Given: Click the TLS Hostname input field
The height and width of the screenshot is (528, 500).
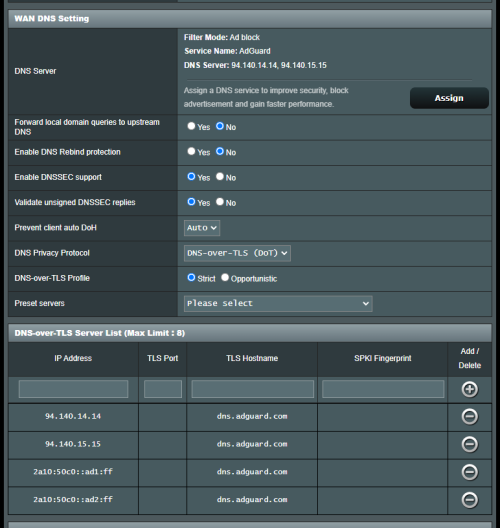Looking at the screenshot, I should click(253, 389).
